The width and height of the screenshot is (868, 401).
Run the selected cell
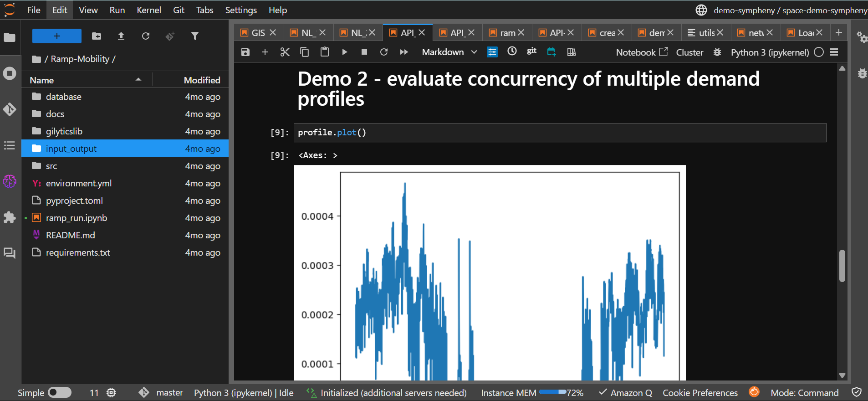pyautogui.click(x=344, y=52)
